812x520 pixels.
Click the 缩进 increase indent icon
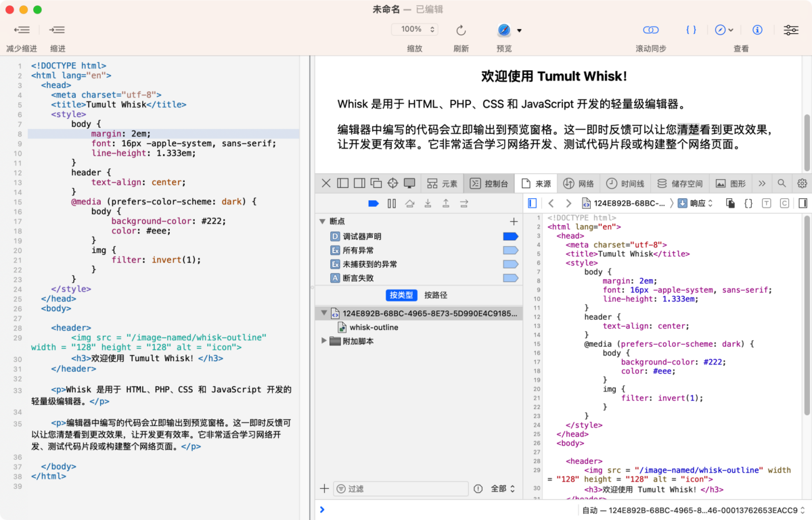pos(58,30)
